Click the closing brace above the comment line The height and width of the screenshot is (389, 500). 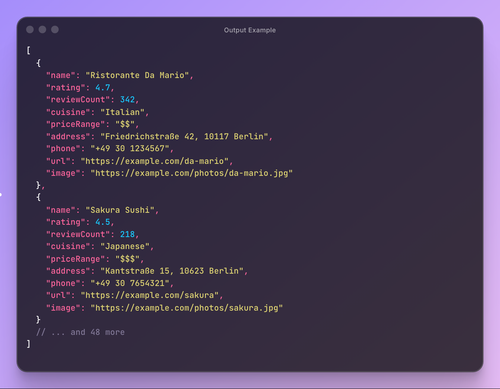(x=38, y=320)
